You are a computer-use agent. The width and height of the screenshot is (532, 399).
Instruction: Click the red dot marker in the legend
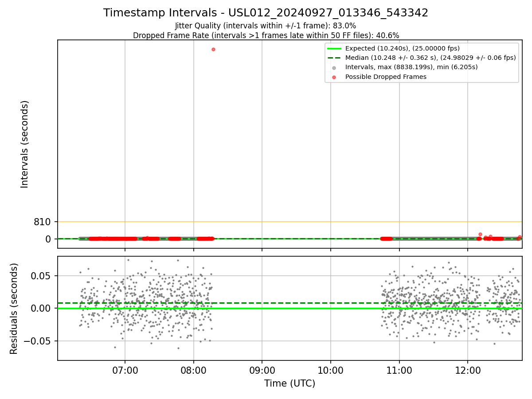334,77
